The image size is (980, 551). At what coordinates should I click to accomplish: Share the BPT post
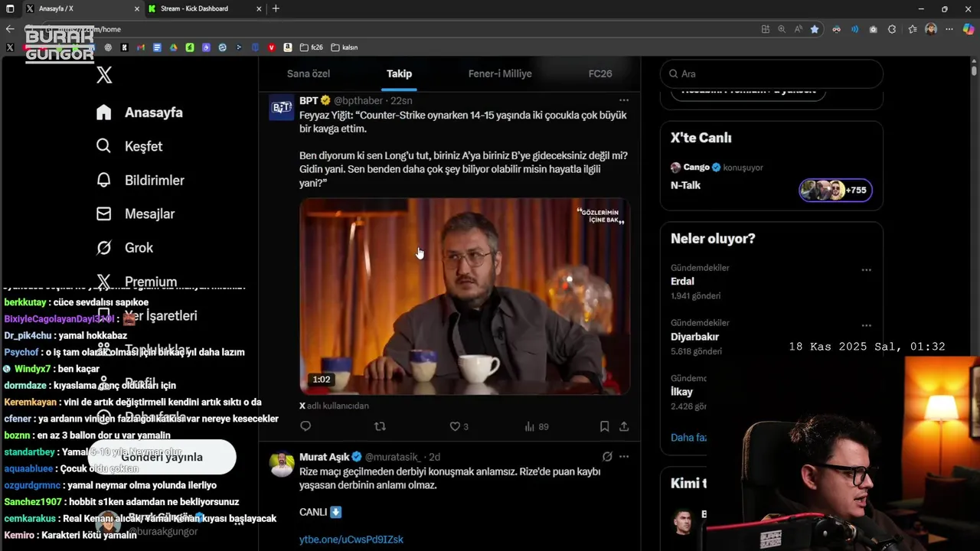coord(624,426)
